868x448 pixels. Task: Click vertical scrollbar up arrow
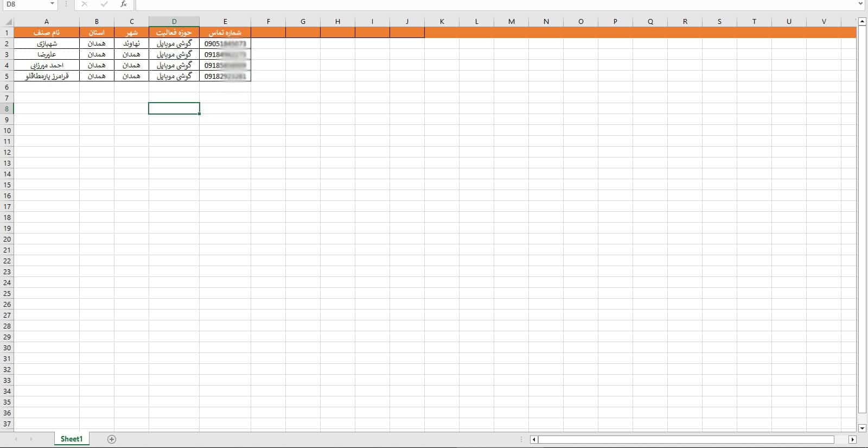coord(863,21)
